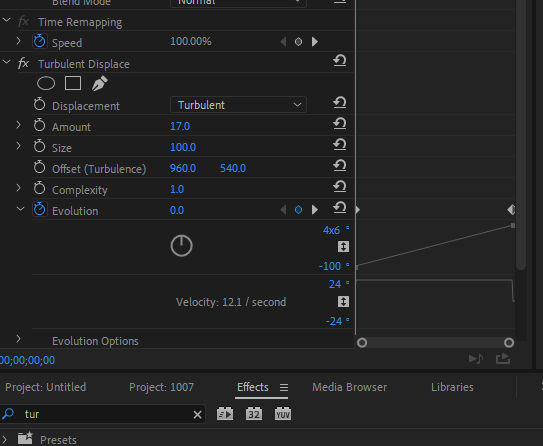Open the Displacement type dropdown

point(238,105)
